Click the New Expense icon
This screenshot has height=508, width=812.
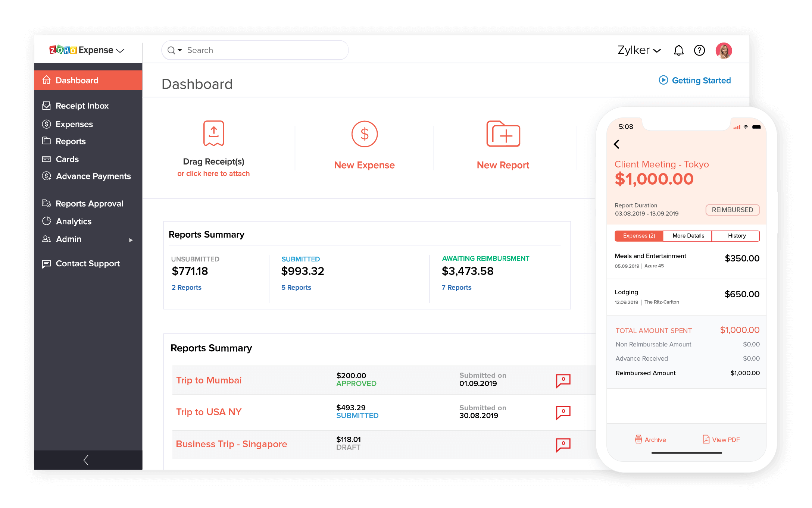[364, 134]
